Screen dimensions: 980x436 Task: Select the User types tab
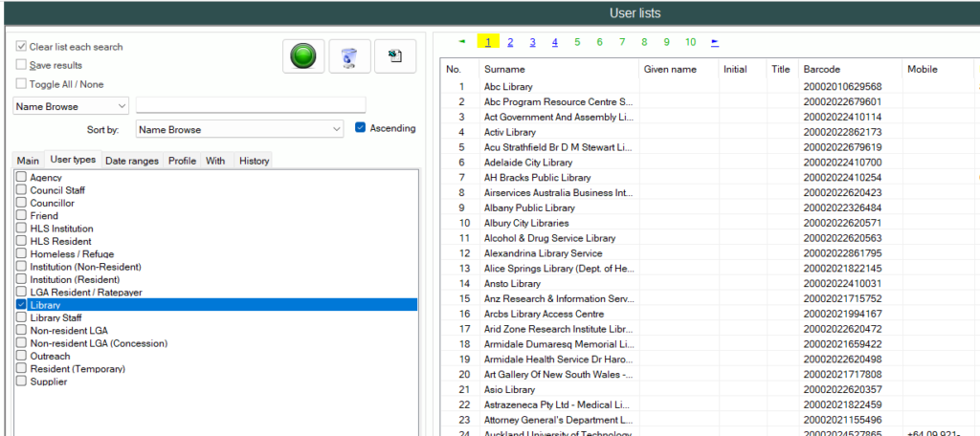[x=73, y=160]
